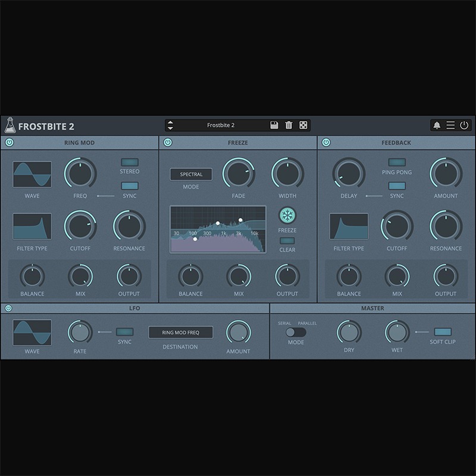The height and width of the screenshot is (476, 476).
Task: Click the Ring Mod Output knob
Action: [x=129, y=276]
